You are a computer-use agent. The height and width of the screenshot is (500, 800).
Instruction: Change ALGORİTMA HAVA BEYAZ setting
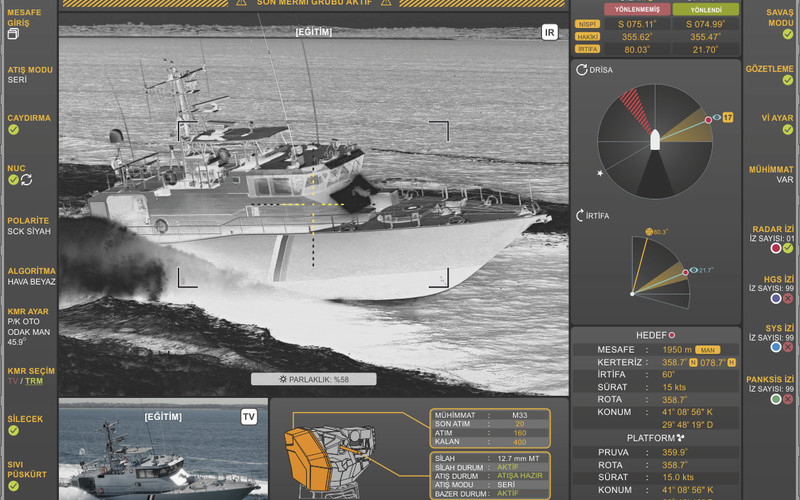[x=32, y=282]
